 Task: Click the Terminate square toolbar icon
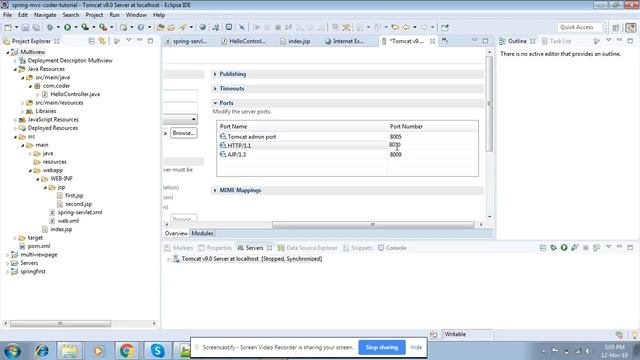(278, 27)
